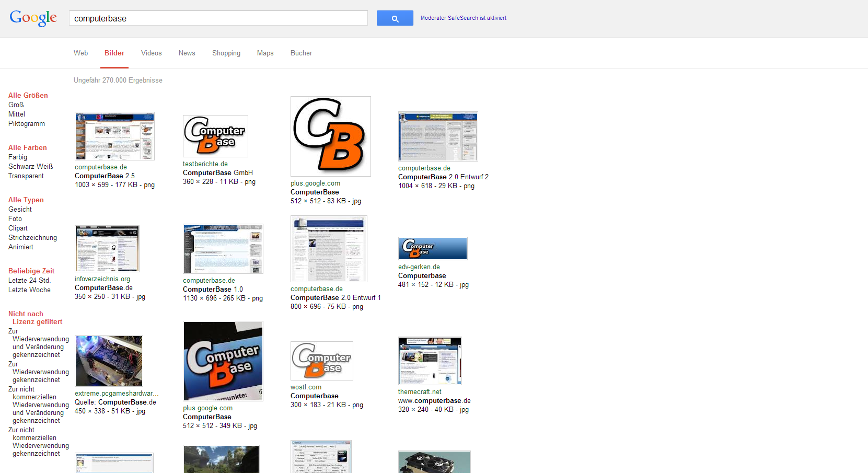
Task: Filter by Schwarz-Weiß images
Action: point(31,166)
